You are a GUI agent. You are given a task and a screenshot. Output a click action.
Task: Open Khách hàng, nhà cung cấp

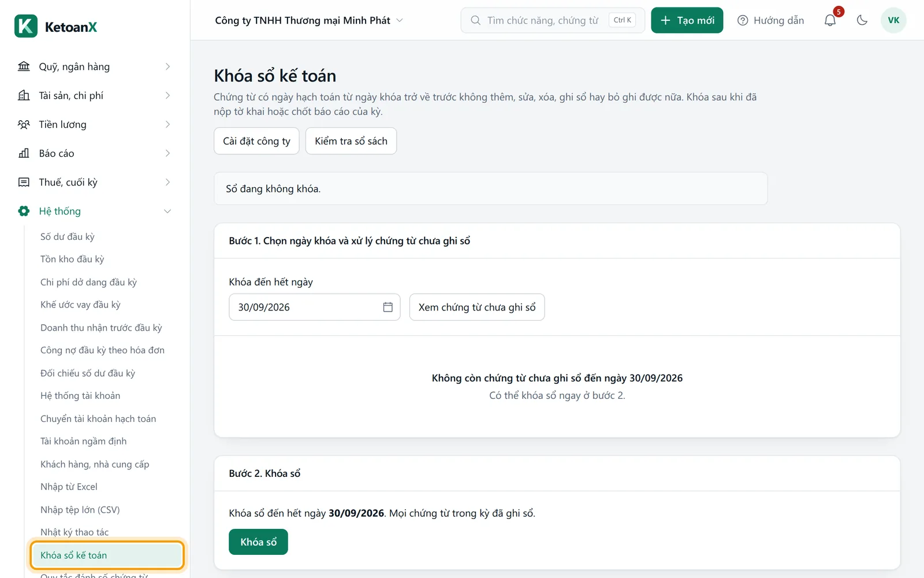click(95, 464)
